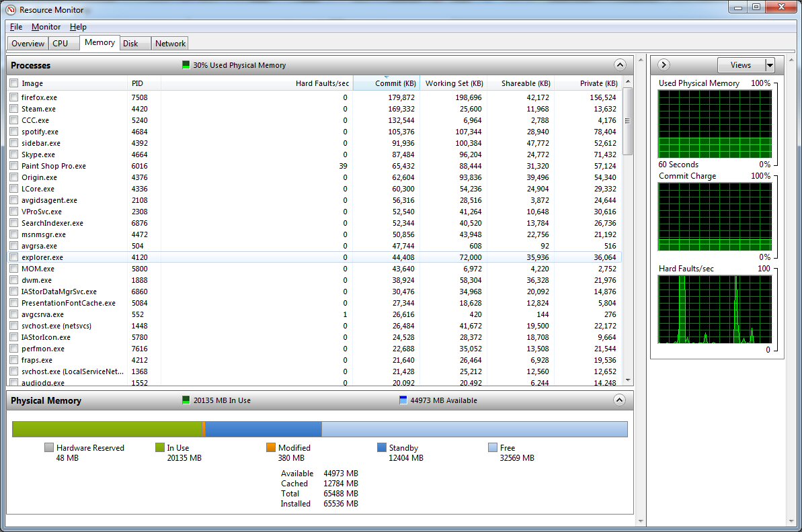The width and height of the screenshot is (802, 532).
Task: Click the light blue Free legend swatch
Action: [493, 447]
